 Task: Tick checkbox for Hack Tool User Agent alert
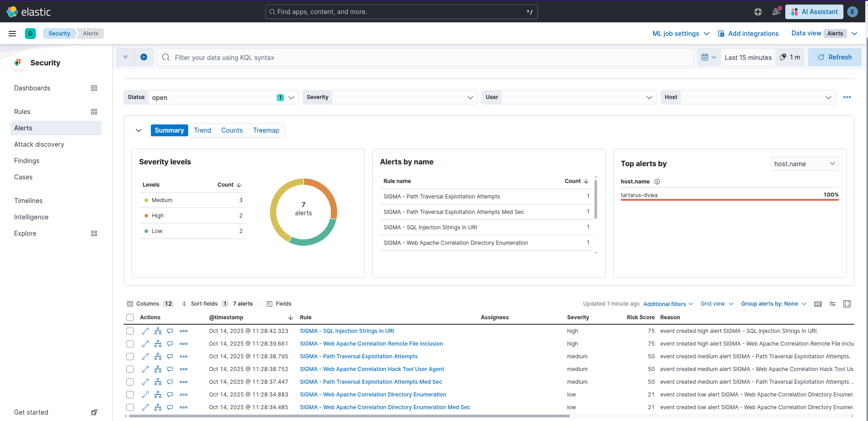(130, 369)
